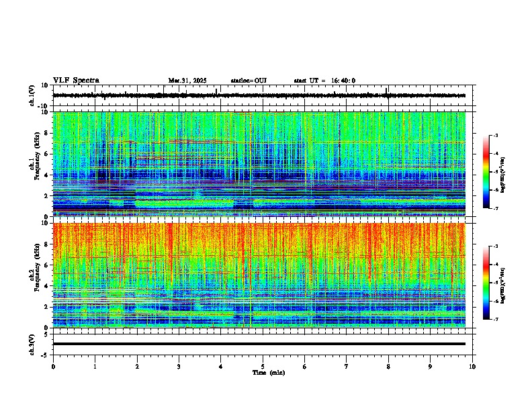The height and width of the screenshot is (411, 532).
Task: Click time-axis tick label "0"
Action: (53, 367)
